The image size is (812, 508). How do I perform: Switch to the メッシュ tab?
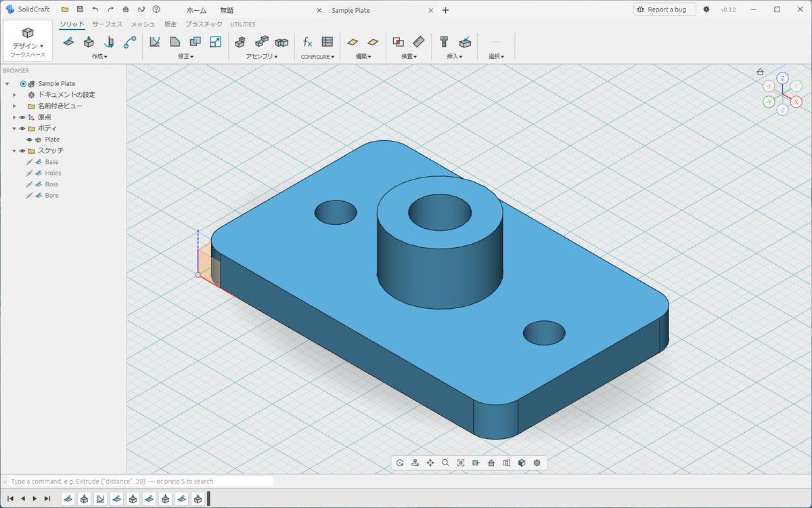click(x=143, y=24)
